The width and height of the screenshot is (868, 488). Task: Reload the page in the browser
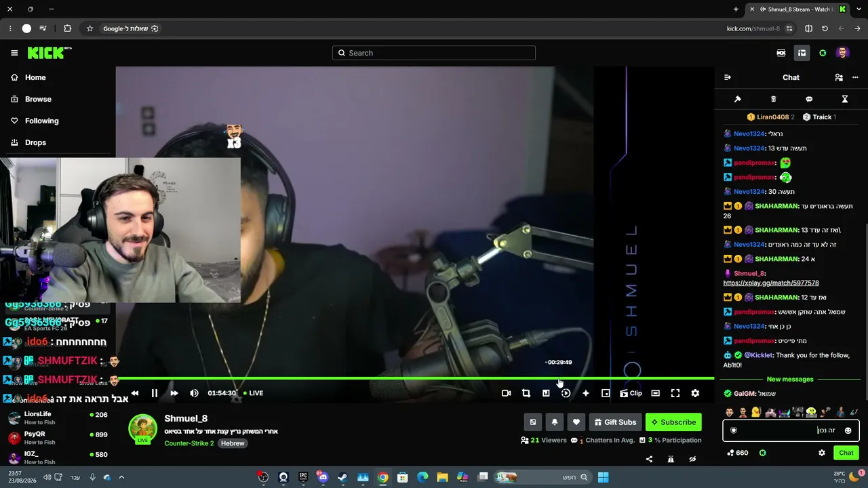[x=825, y=28]
